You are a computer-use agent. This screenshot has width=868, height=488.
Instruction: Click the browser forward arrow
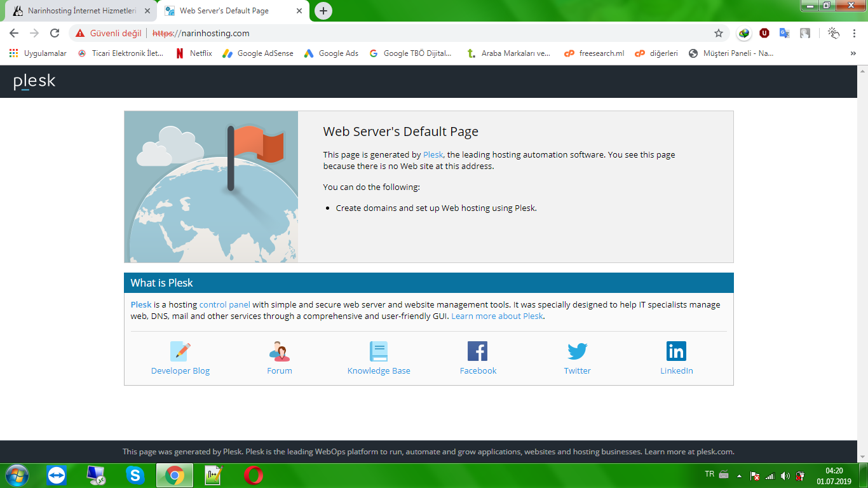[34, 33]
